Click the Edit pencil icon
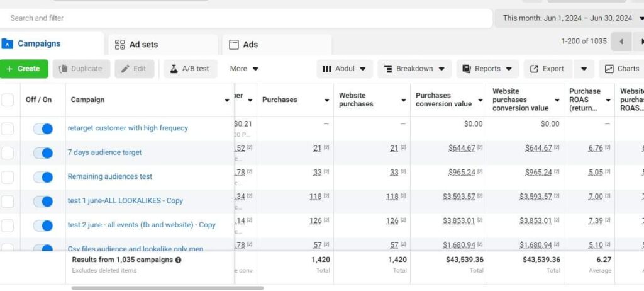This screenshot has height=291, width=644. tap(125, 69)
